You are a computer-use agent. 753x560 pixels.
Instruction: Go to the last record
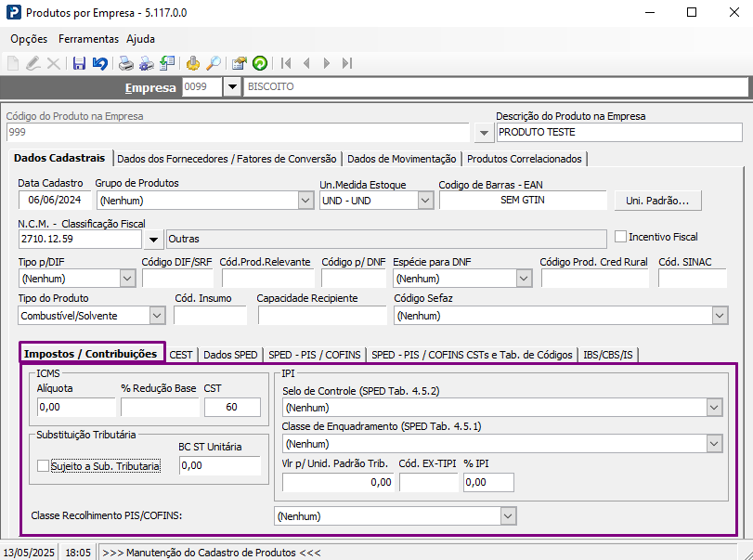(x=347, y=63)
